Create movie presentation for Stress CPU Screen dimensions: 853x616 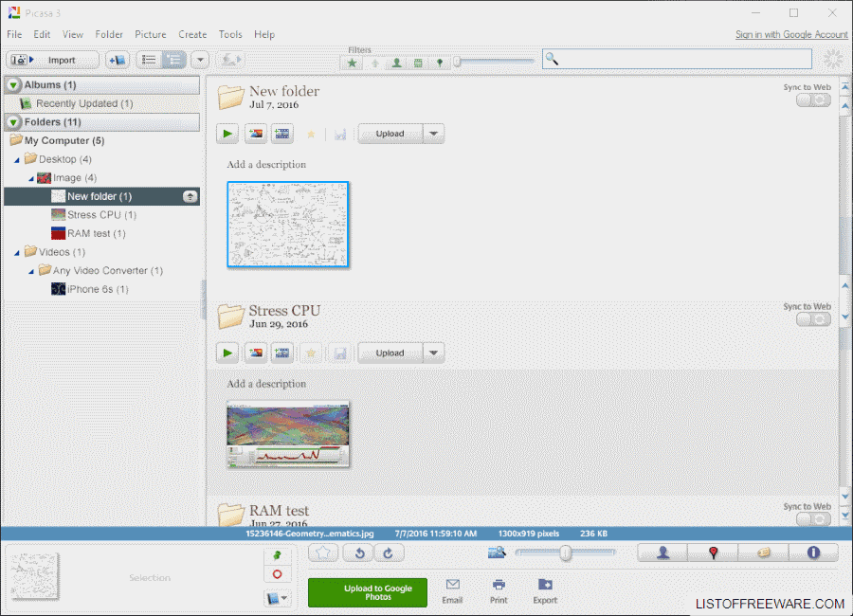pos(282,353)
